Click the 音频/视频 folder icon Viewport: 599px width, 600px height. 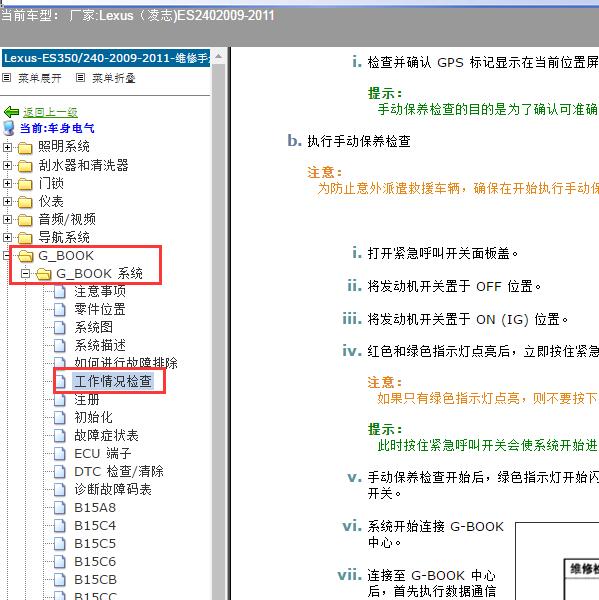[x=25, y=220]
